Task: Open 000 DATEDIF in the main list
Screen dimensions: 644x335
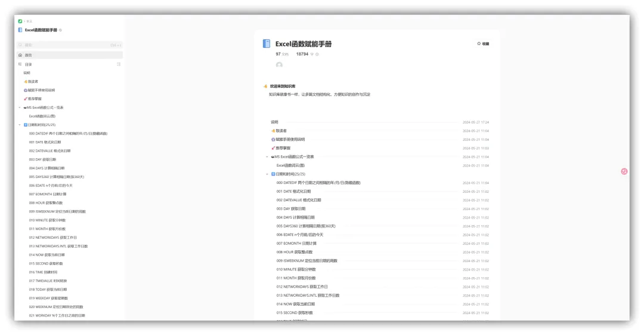Action: pos(318,183)
